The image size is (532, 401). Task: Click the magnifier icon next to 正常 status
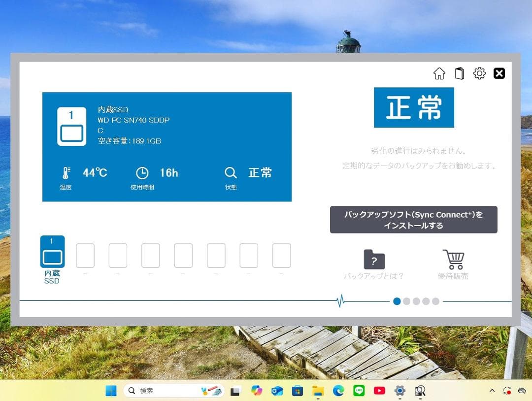pos(231,173)
